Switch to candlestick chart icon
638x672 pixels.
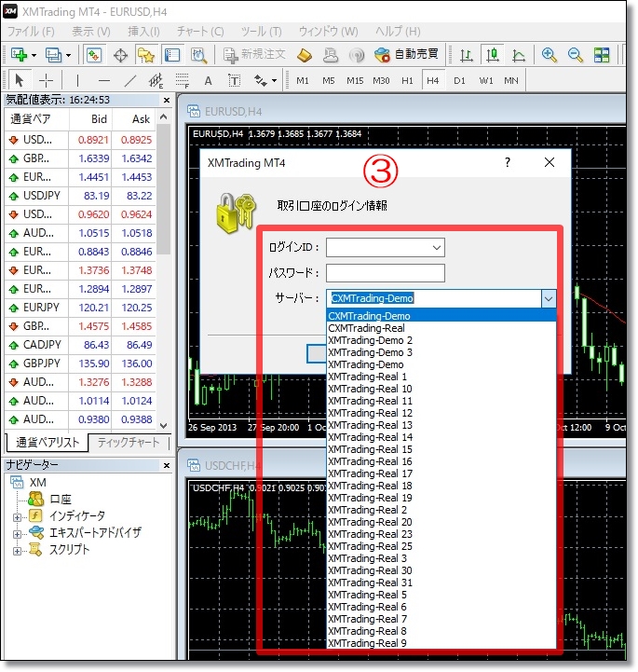click(x=493, y=55)
